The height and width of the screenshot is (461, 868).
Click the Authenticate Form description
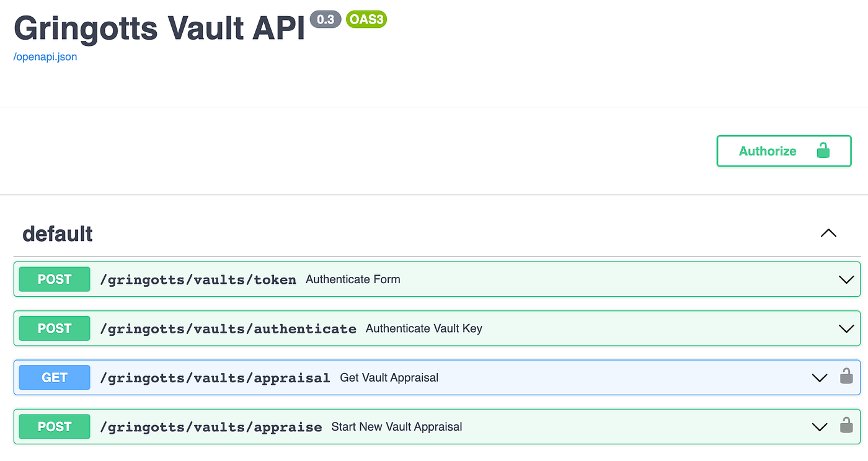pyautogui.click(x=353, y=279)
